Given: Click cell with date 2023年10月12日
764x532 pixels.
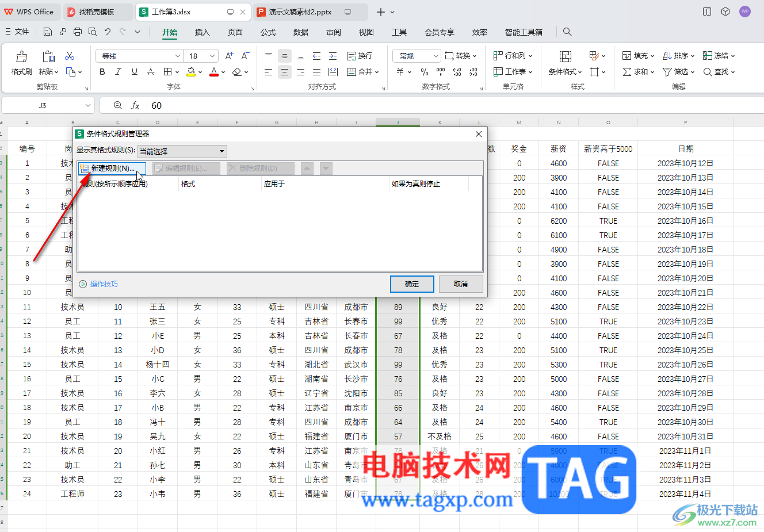Looking at the screenshot, I should pyautogui.click(x=685, y=163).
